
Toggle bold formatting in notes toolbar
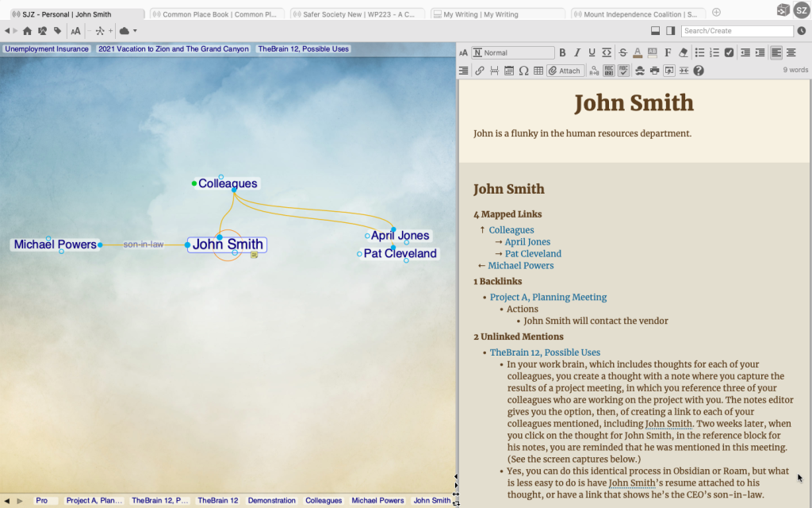pos(562,52)
